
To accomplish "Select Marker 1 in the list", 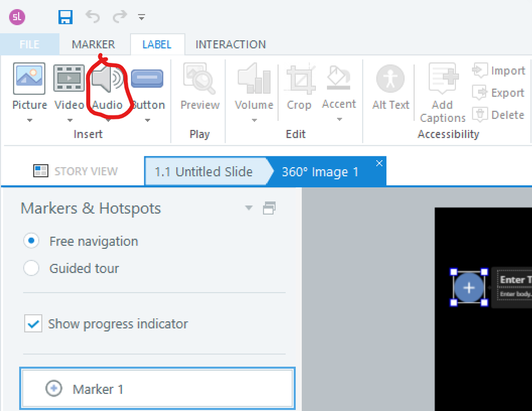I will pyautogui.click(x=157, y=389).
